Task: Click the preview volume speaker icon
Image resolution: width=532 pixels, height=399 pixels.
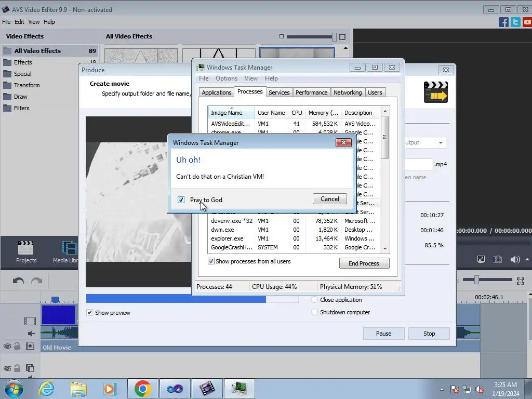Action: (x=515, y=260)
